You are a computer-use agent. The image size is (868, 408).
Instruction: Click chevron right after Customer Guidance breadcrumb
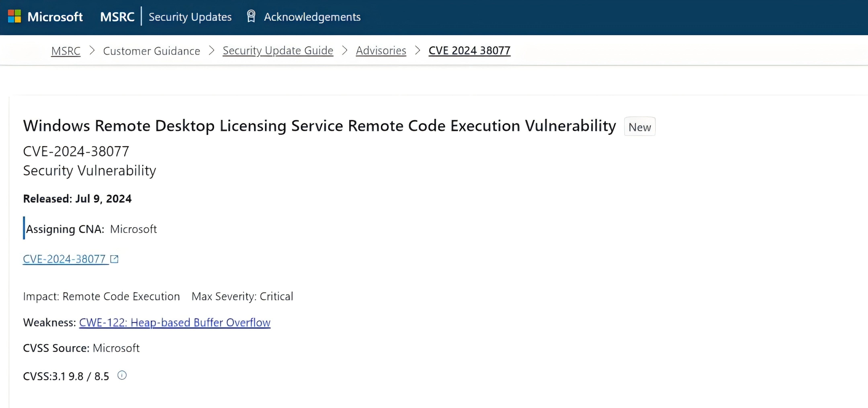tap(212, 50)
